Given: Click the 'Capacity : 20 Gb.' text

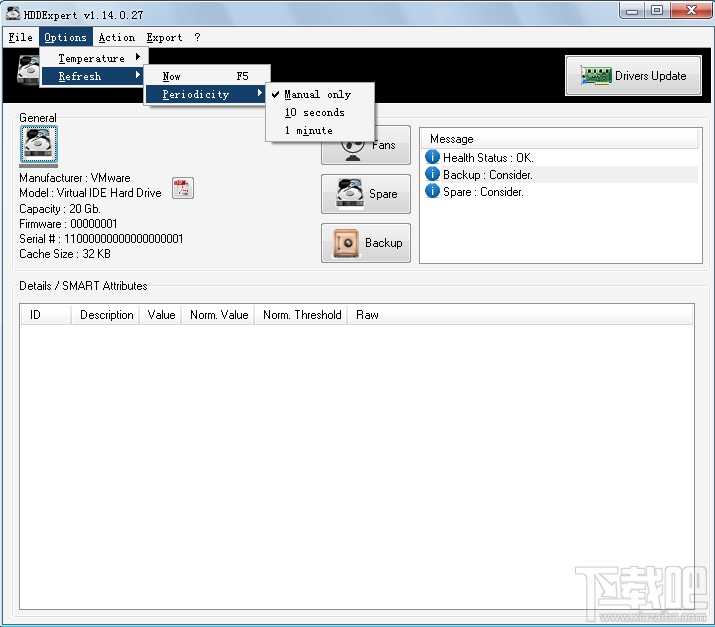Looking at the screenshot, I should [60, 209].
